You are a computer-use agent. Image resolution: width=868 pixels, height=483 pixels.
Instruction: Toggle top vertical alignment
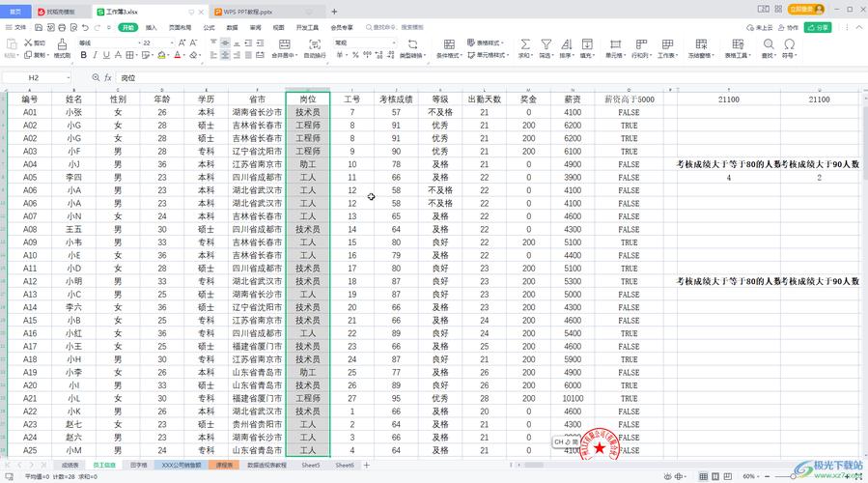tap(213, 43)
